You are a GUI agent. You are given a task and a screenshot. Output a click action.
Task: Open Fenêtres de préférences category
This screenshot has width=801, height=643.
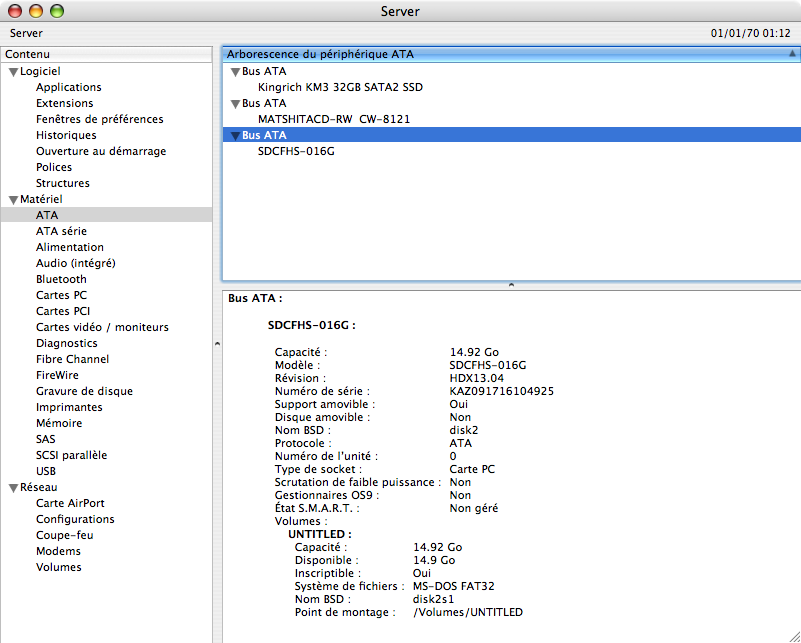100,119
